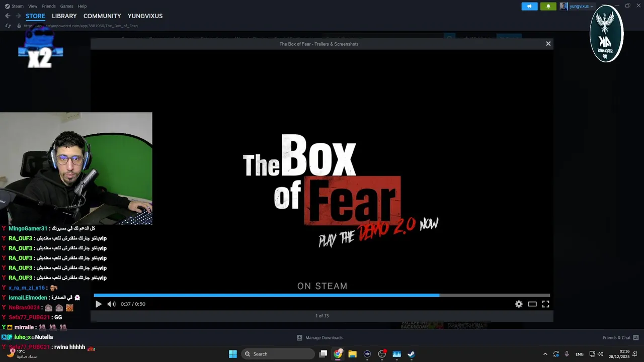Open Manage Downloads
The height and width of the screenshot is (362, 644).
click(x=319, y=338)
